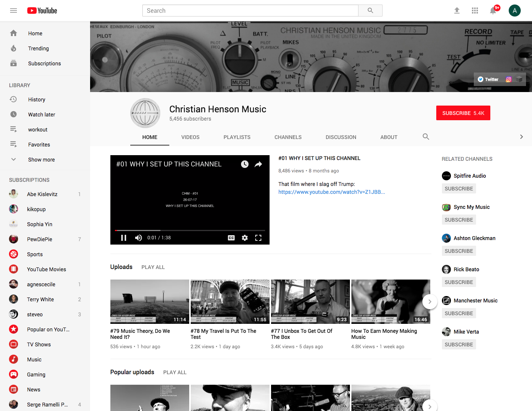This screenshot has height=411, width=532.
Task: Expand Show more in the library
Action: pyautogui.click(x=45, y=160)
